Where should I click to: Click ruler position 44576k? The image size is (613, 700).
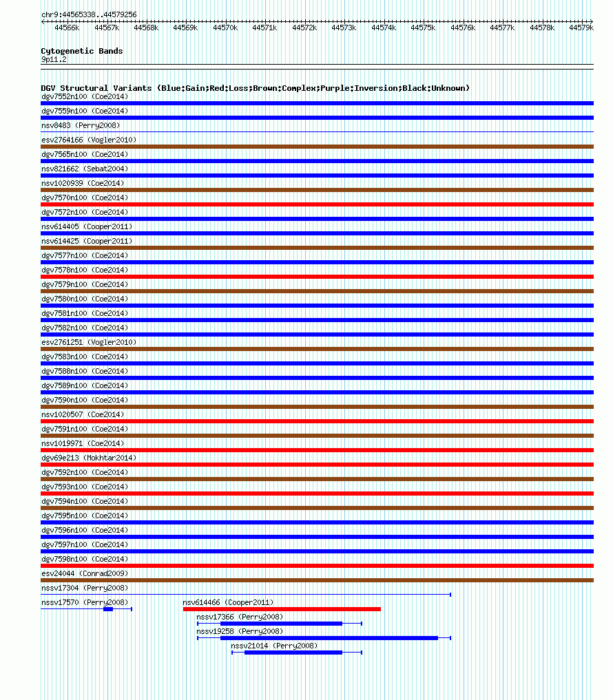(463, 28)
